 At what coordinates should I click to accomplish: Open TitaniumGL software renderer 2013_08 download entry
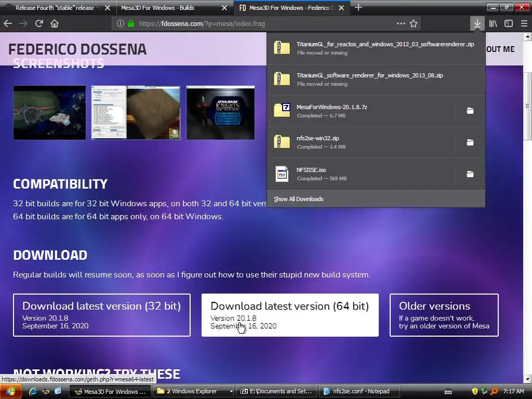(x=376, y=79)
